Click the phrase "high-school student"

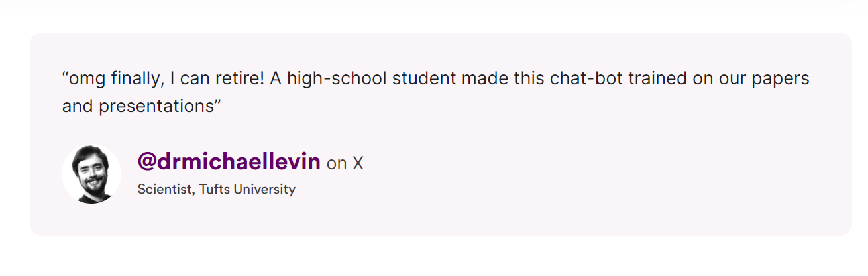point(370,79)
